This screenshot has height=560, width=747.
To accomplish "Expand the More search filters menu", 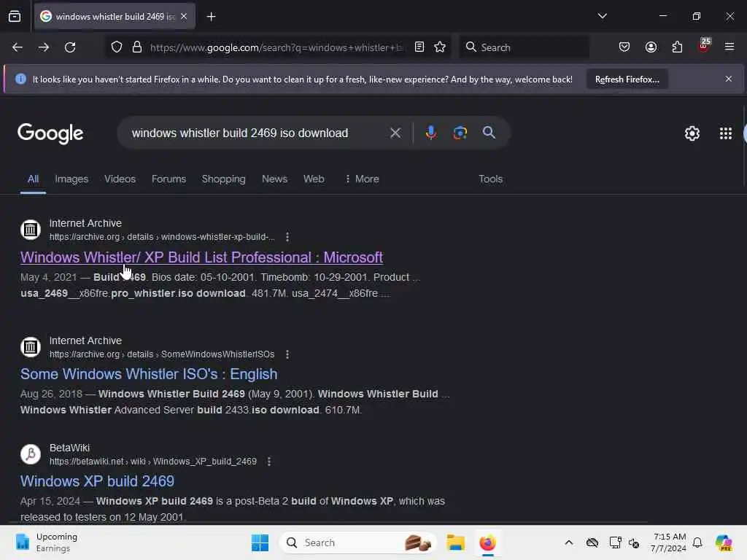I will tap(362, 179).
